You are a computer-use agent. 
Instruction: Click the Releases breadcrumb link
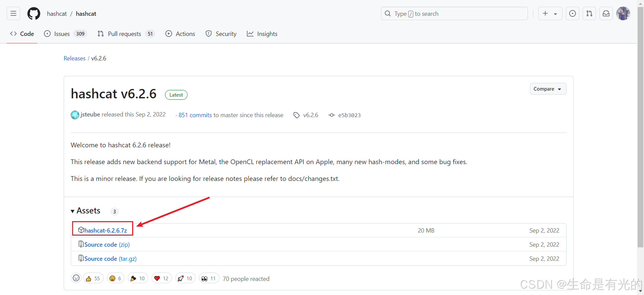74,58
